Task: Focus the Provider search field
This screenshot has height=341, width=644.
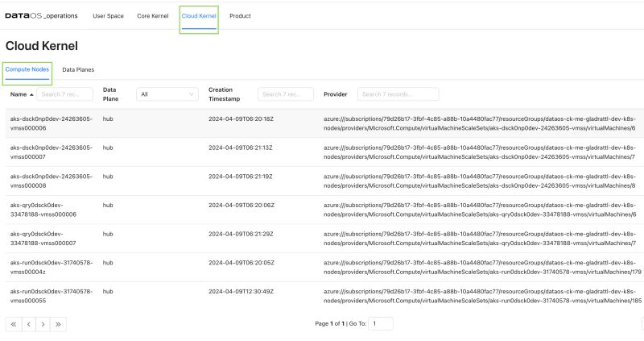Action: [x=398, y=94]
